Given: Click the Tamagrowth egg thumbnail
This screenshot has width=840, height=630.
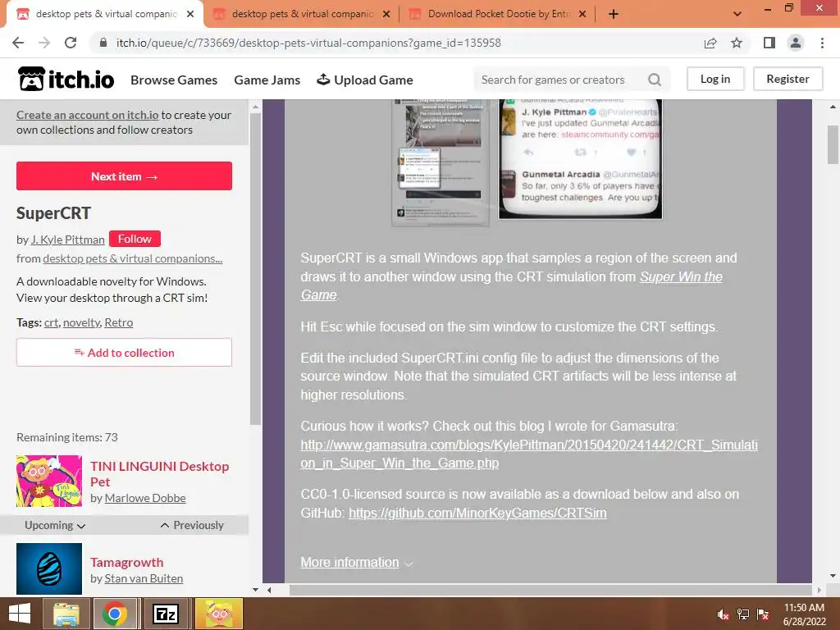Looking at the screenshot, I should point(48,568).
